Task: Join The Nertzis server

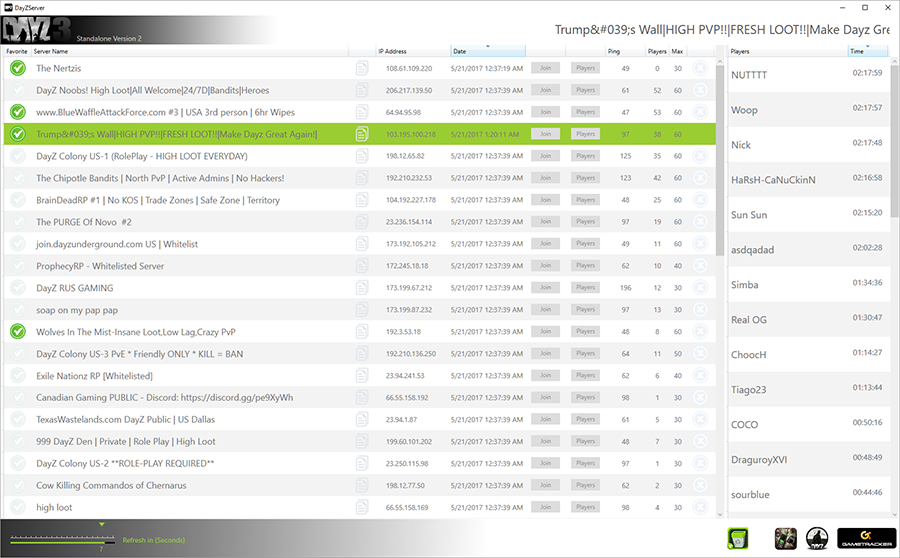Action: pos(545,68)
